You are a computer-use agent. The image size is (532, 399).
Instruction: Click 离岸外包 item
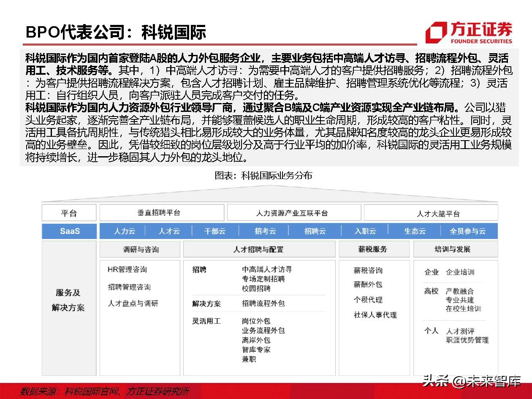[x=256, y=340]
